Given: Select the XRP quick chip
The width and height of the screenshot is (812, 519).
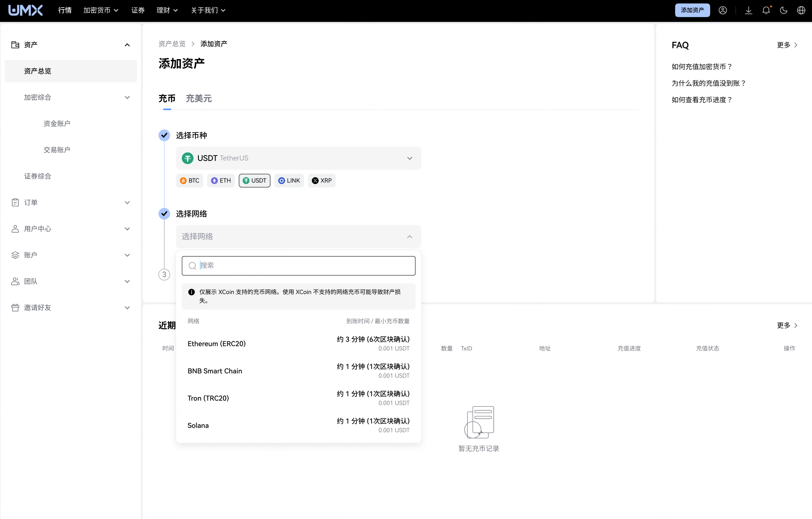Looking at the screenshot, I should click(x=322, y=181).
